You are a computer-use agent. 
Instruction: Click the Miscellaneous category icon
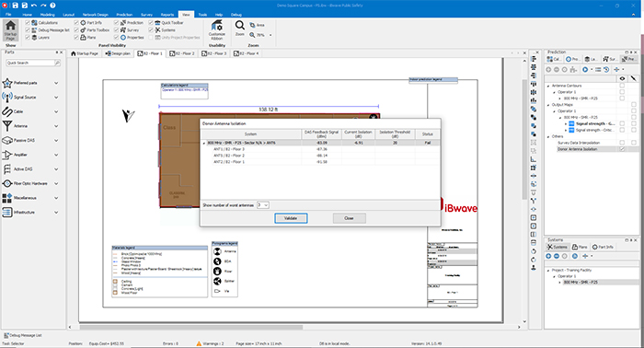click(7, 198)
